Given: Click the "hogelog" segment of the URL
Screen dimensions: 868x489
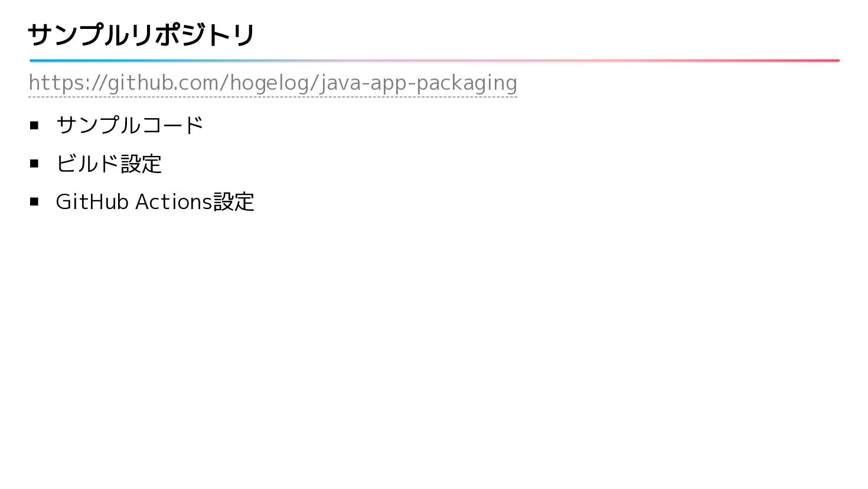Looking at the screenshot, I should (x=269, y=83).
